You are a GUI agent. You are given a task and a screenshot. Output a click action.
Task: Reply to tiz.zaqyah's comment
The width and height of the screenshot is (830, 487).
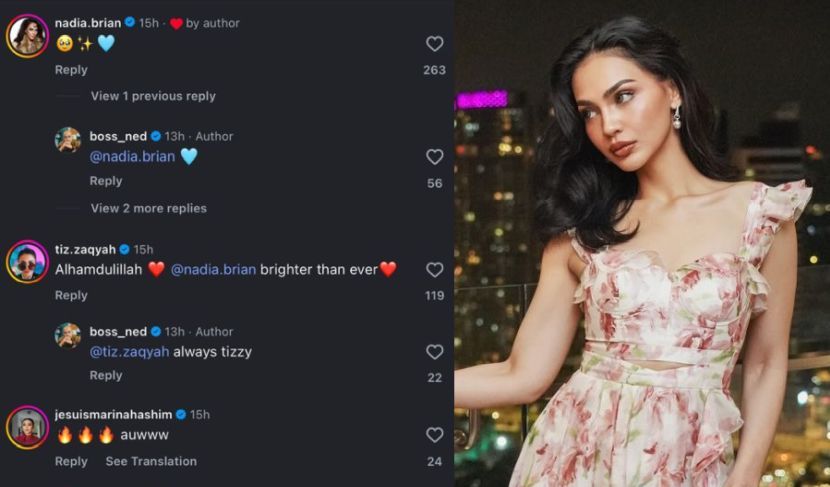(71, 295)
